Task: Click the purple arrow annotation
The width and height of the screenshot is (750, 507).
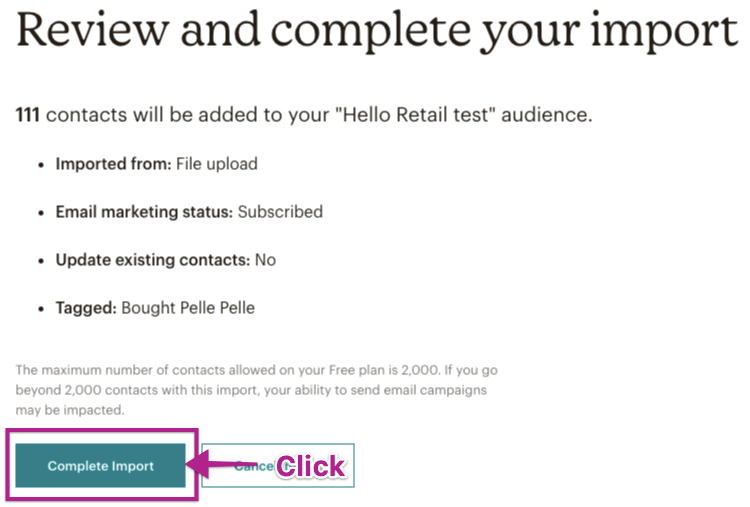Action: coord(228,465)
